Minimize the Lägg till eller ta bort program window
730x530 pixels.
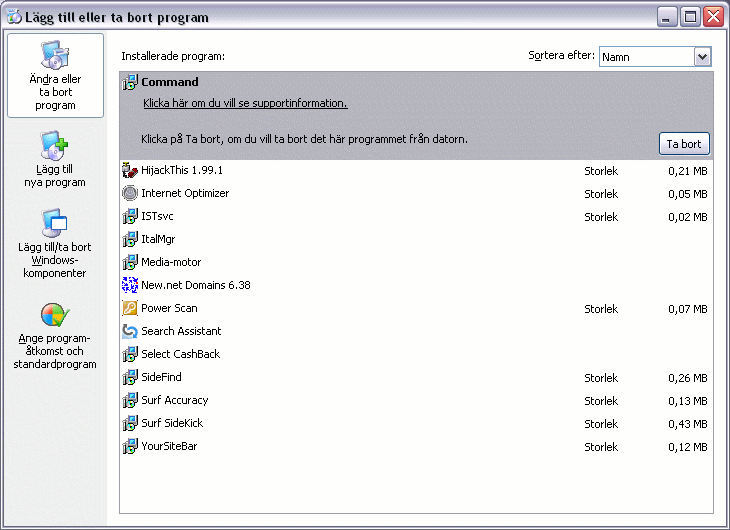click(667, 17)
